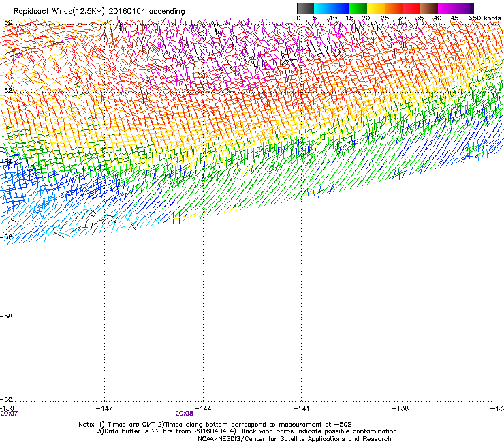Click the '-60' latitude label
Image resolution: width=504 pixels, height=443 pixels.
click(6, 399)
